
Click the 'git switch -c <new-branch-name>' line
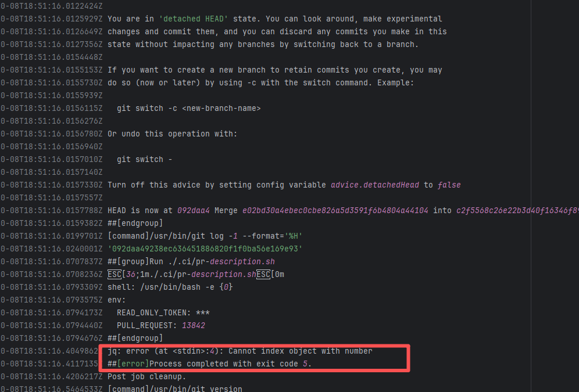(188, 108)
